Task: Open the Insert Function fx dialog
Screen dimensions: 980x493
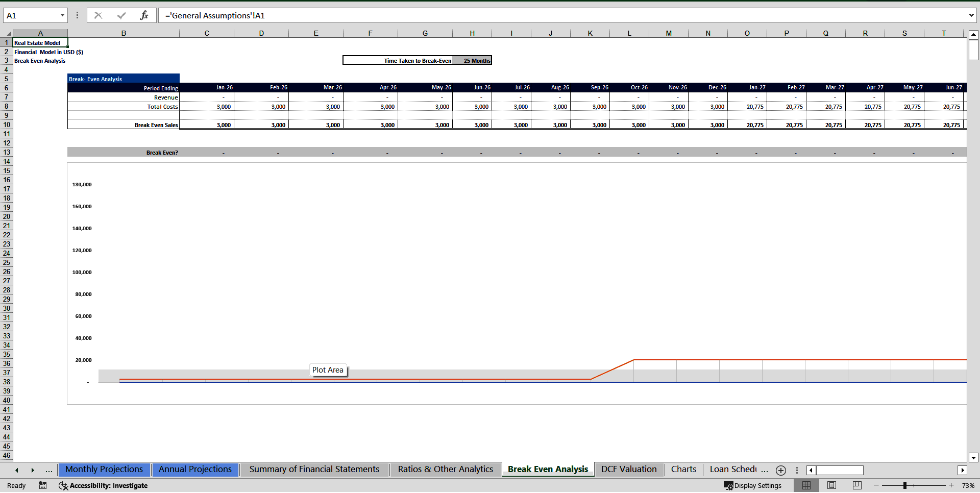Action: pos(144,15)
